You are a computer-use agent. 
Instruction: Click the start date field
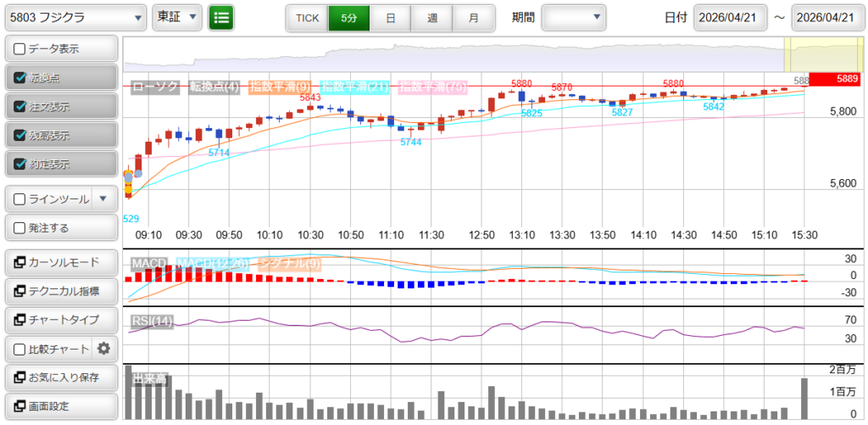pos(731,17)
